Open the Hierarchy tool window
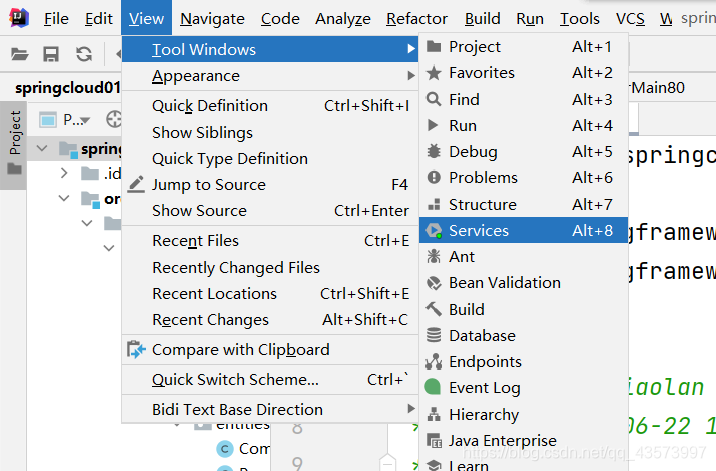The width and height of the screenshot is (716, 471). 484,415
